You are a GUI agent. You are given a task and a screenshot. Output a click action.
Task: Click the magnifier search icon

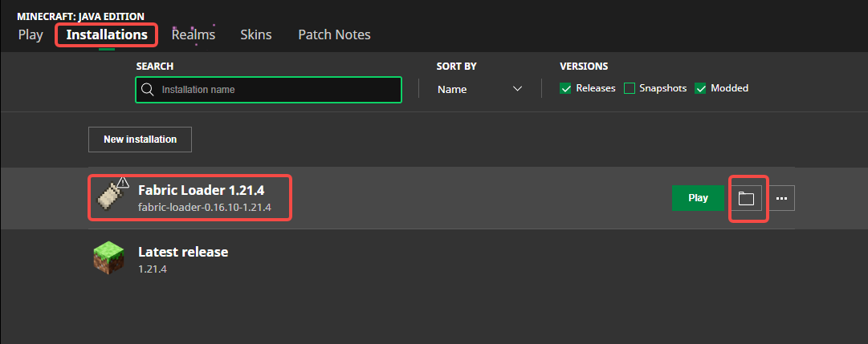pyautogui.click(x=147, y=90)
